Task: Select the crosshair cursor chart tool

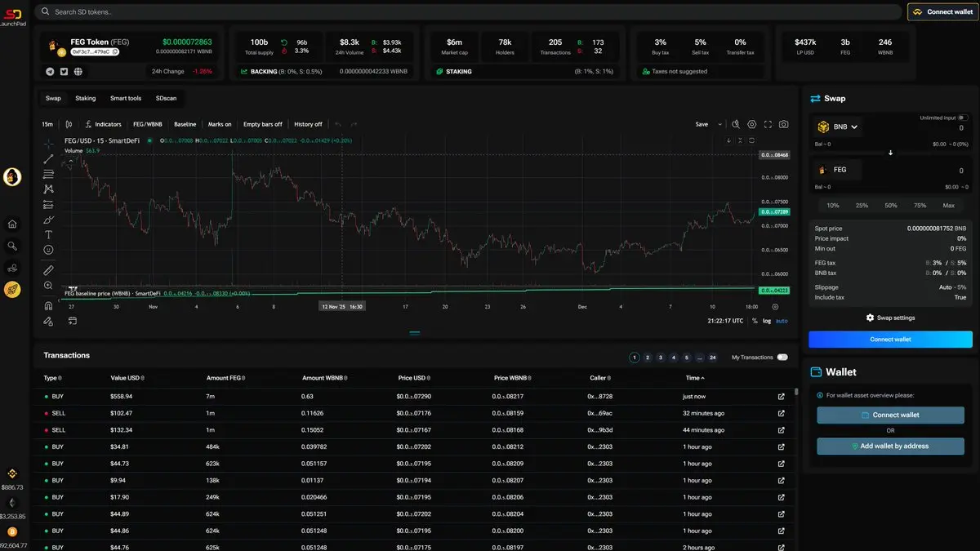Action: pyautogui.click(x=48, y=144)
